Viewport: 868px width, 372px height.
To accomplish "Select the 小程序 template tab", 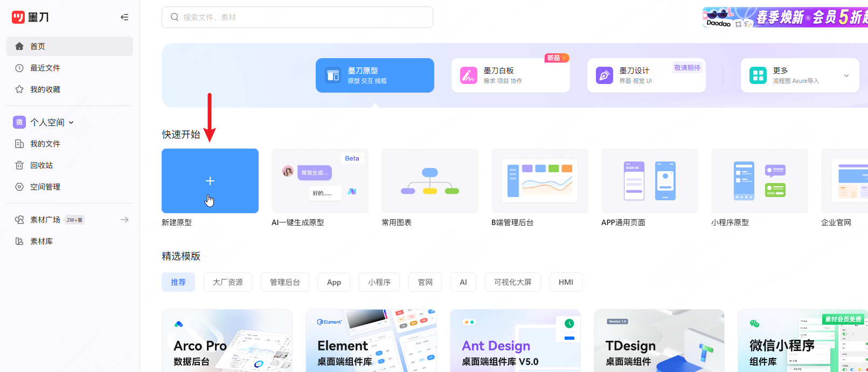I will tap(379, 282).
